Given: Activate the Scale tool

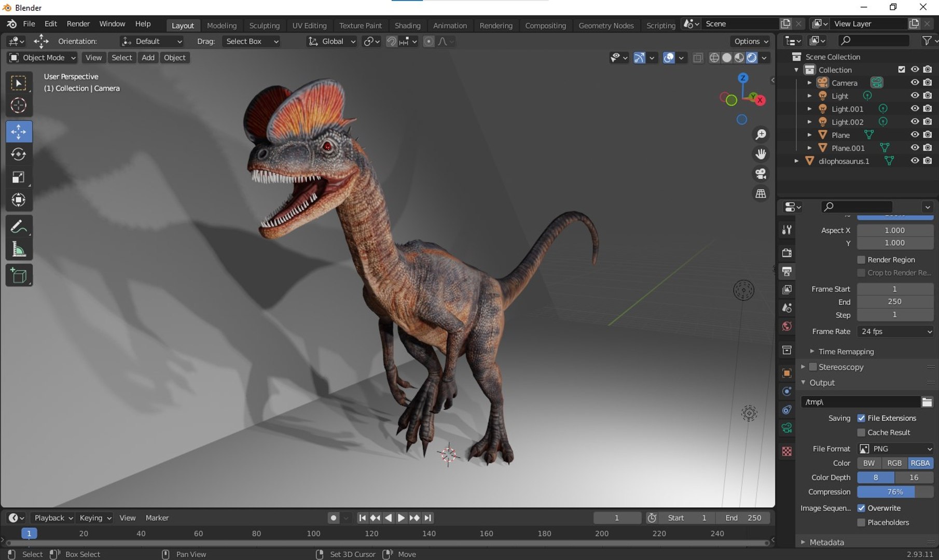Looking at the screenshot, I should [19, 177].
